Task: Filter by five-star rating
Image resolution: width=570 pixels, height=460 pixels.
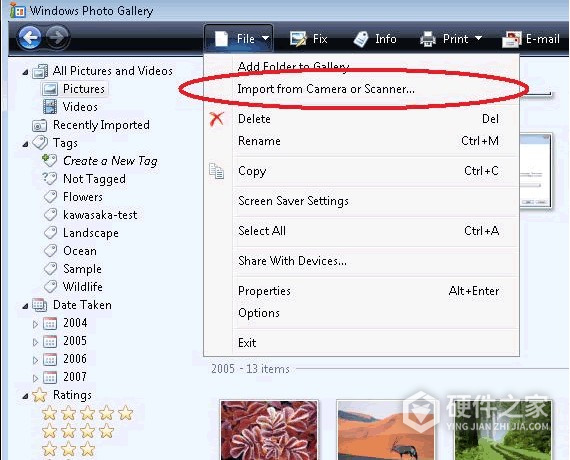Action: tap(88, 413)
